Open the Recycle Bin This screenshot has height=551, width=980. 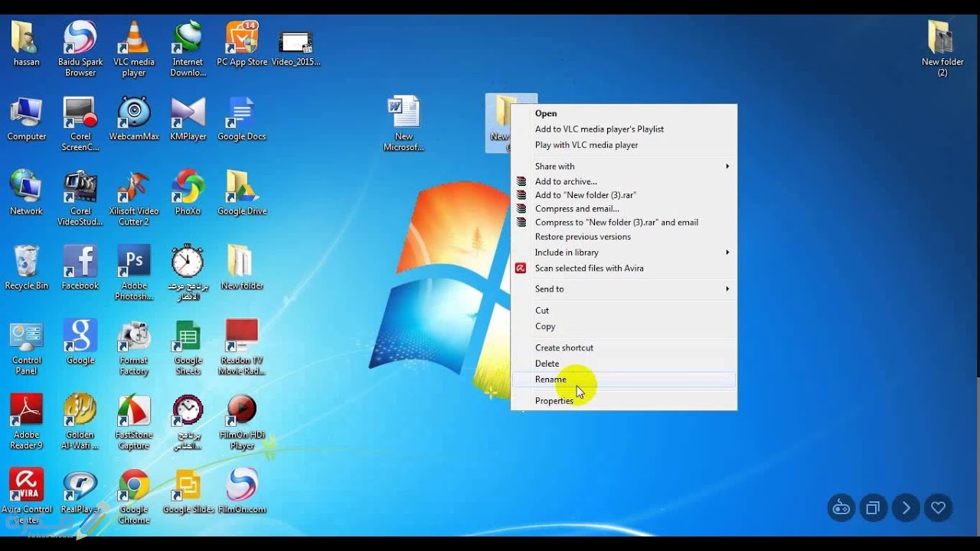click(27, 260)
